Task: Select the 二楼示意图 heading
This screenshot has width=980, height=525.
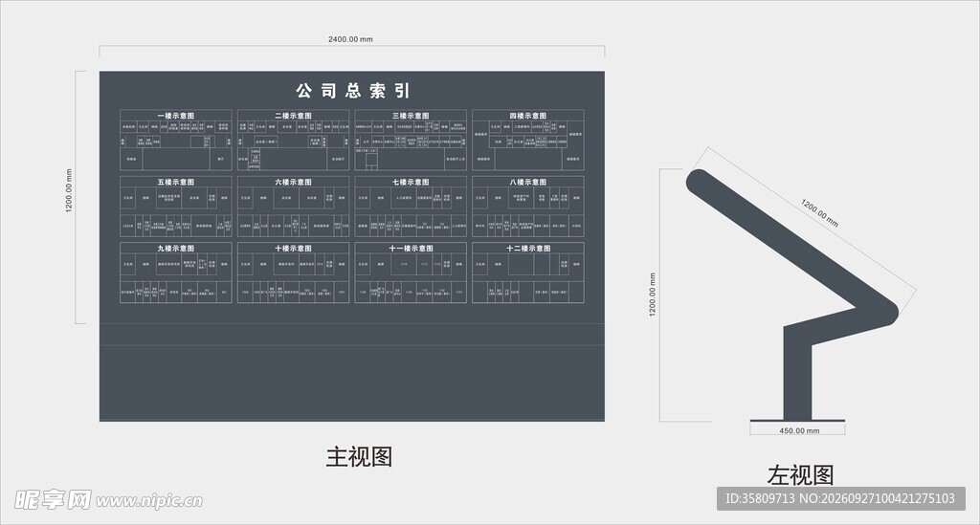Action: click(x=293, y=116)
